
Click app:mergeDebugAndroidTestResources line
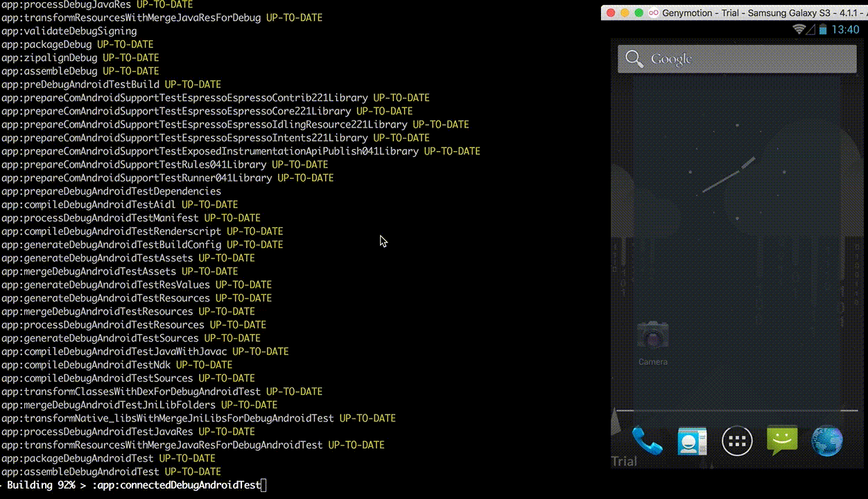(128, 312)
